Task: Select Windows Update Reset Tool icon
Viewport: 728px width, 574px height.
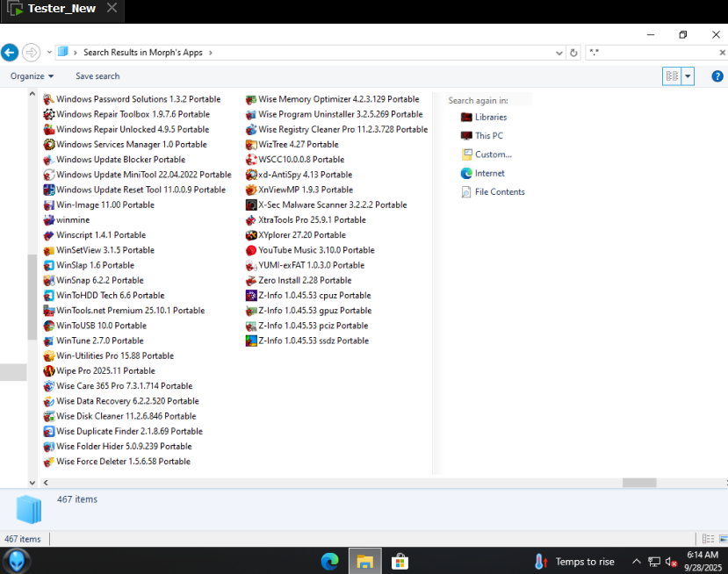Action: click(x=49, y=190)
